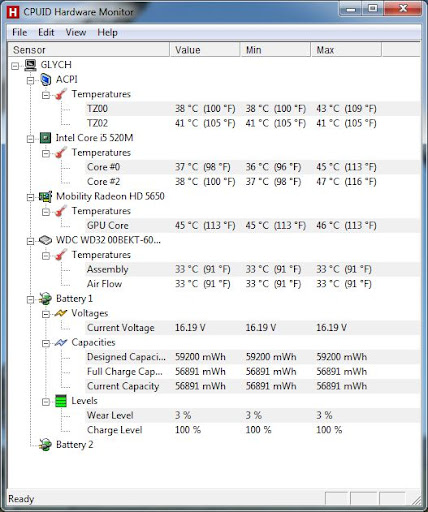The width and height of the screenshot is (428, 512).
Task: Click the Value column header
Action: (x=205, y=50)
